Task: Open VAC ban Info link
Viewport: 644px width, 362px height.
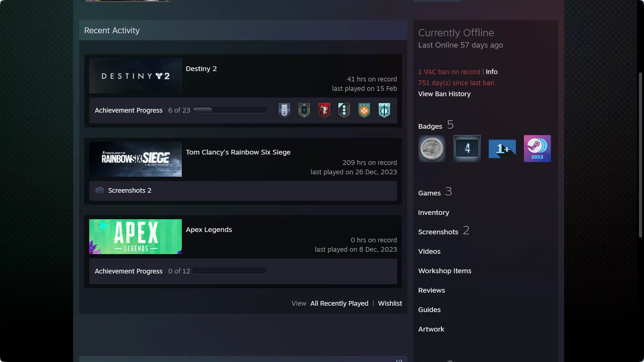Action: click(x=492, y=72)
